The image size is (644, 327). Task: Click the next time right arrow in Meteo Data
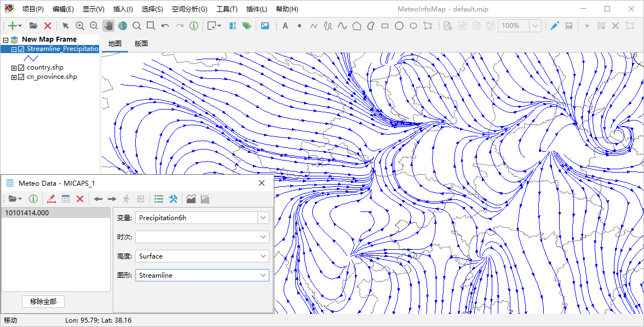click(112, 199)
